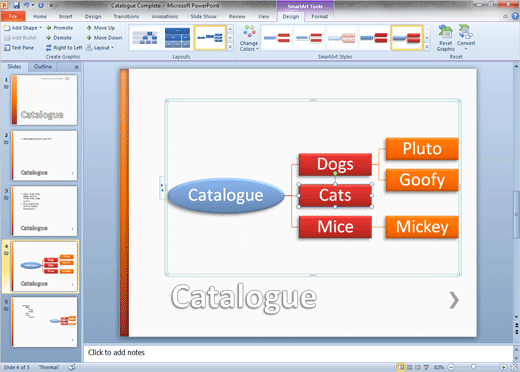Image resolution: width=520 pixels, height=372 pixels.
Task: Promote the selected shape
Action: point(59,28)
